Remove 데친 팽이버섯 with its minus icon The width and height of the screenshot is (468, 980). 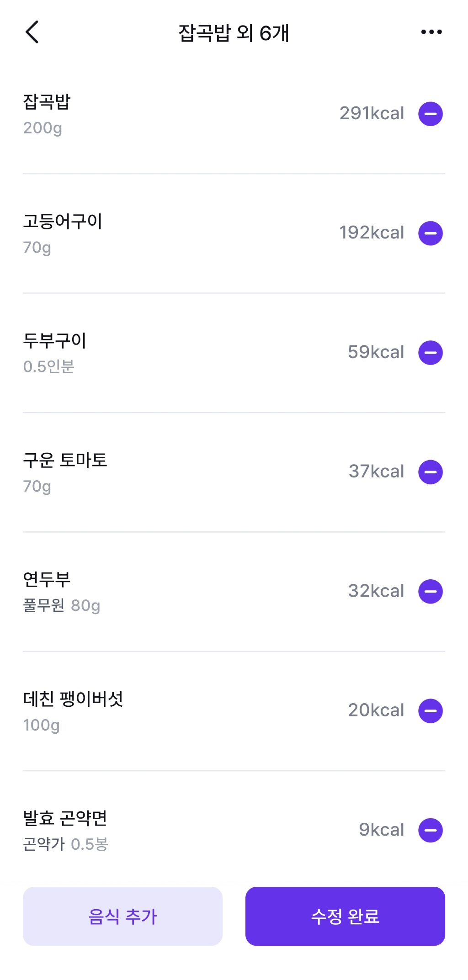click(x=431, y=711)
